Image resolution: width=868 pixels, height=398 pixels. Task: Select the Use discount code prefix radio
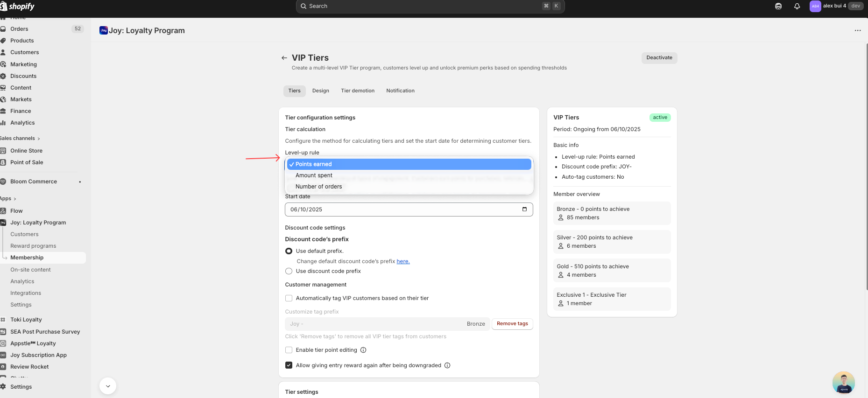[x=289, y=271]
